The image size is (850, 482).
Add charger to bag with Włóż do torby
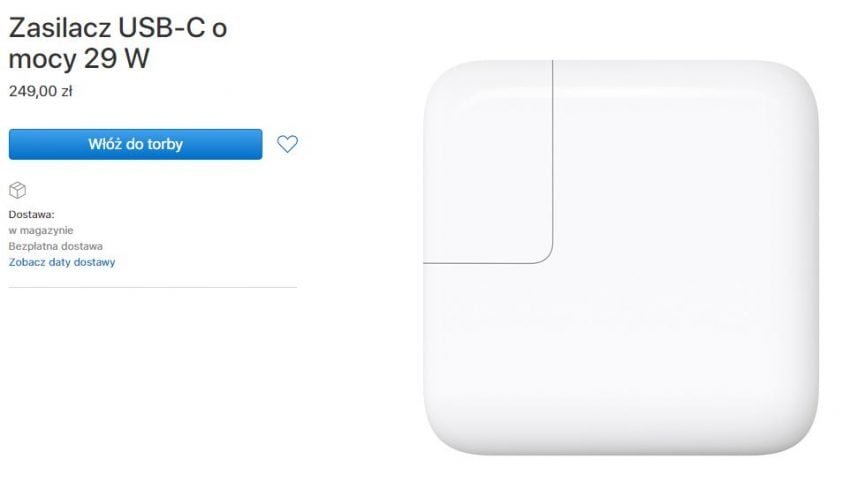coord(136,144)
